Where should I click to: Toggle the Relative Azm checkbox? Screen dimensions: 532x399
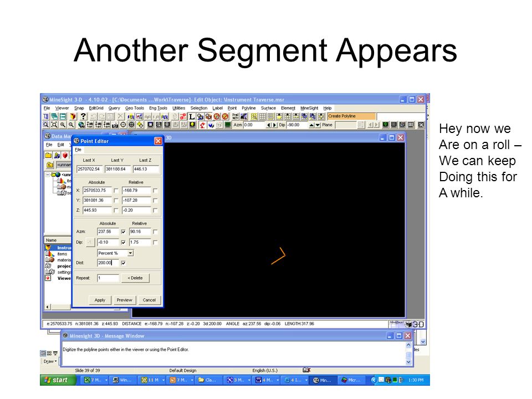[x=155, y=232]
